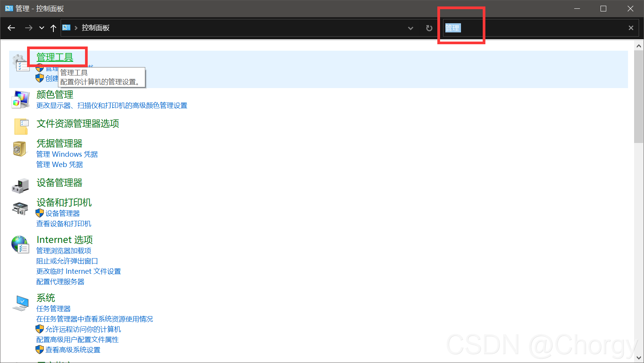The height and width of the screenshot is (363, 644).
Task: Click the Credential Manager safe icon
Action: (x=19, y=149)
